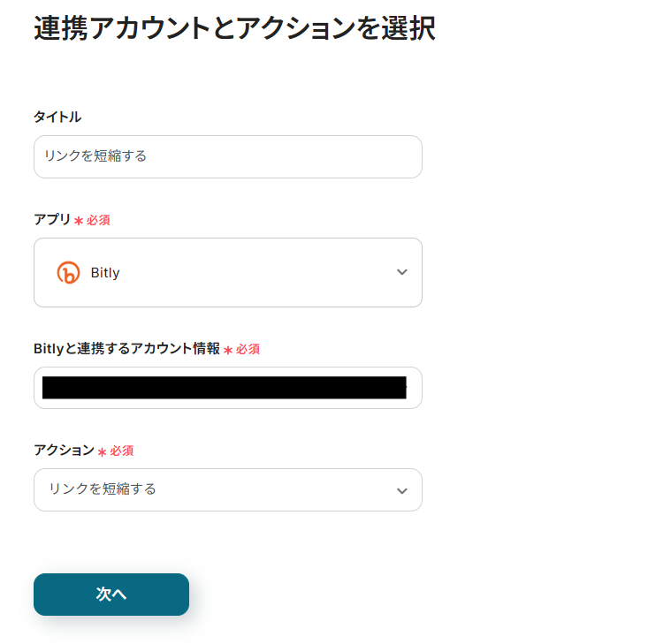Click the 必須 marker beside アクション
Screen dimensions: 648x644
click(122, 451)
